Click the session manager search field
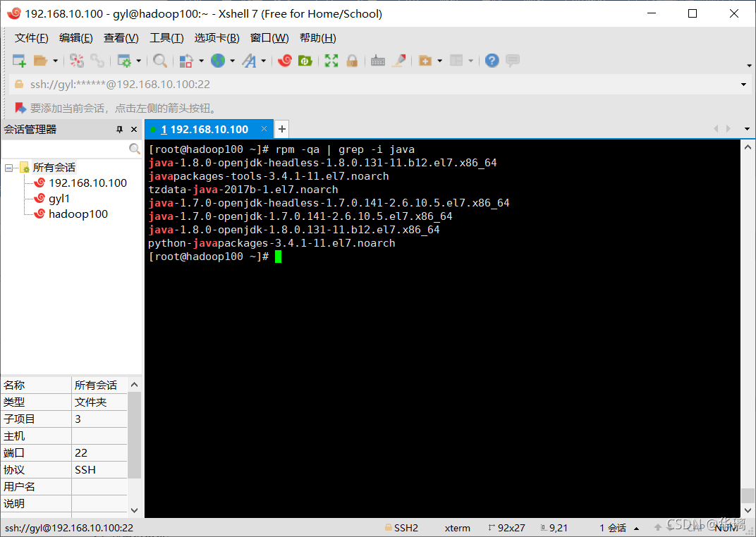This screenshot has width=756, height=537. point(65,149)
